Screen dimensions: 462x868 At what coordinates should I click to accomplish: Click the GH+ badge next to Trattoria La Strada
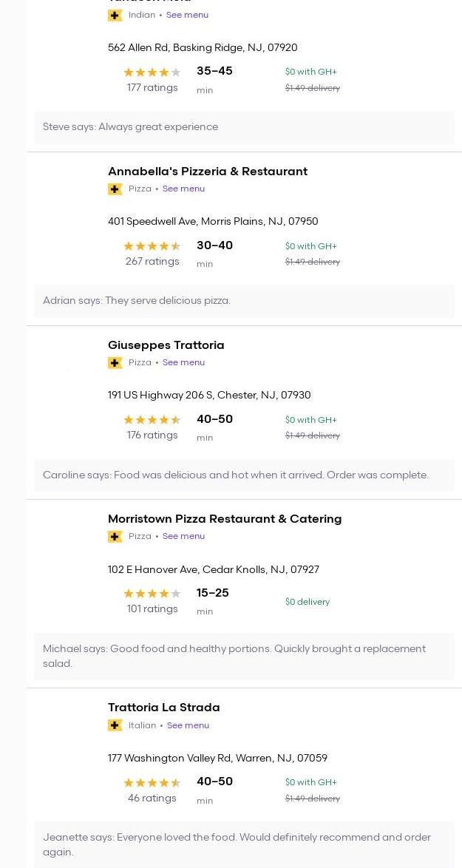[115, 725]
